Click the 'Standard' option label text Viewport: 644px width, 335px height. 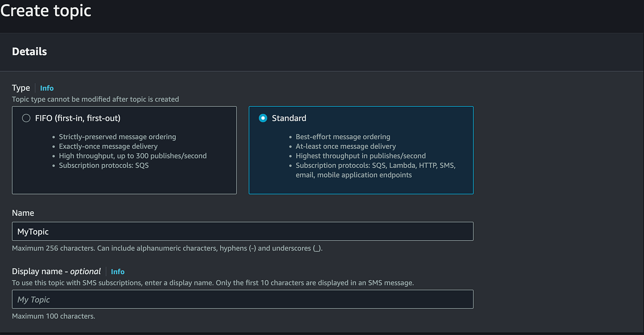pyautogui.click(x=289, y=118)
